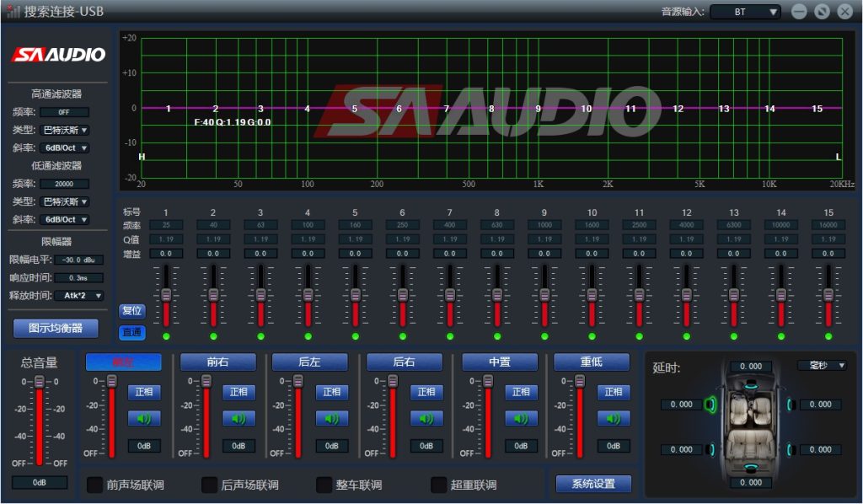Image resolution: width=863 pixels, height=504 pixels.
Task: Toggle 正相 phase for 前左 channel
Action: [x=144, y=392]
